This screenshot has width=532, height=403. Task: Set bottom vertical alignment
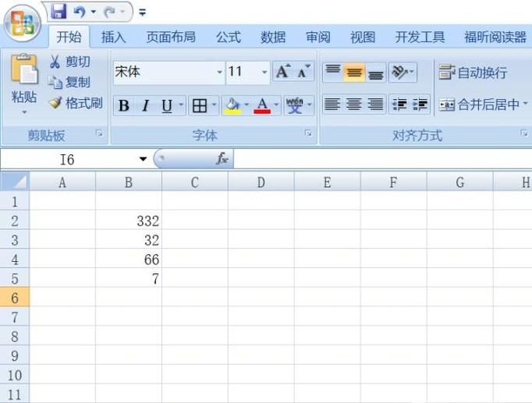pyautogui.click(x=375, y=72)
